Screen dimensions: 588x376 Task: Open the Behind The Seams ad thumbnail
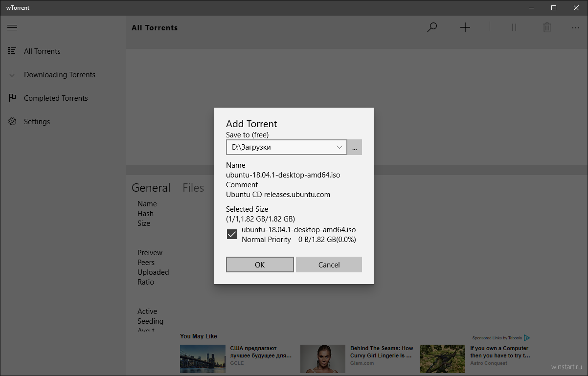pyautogui.click(x=322, y=359)
